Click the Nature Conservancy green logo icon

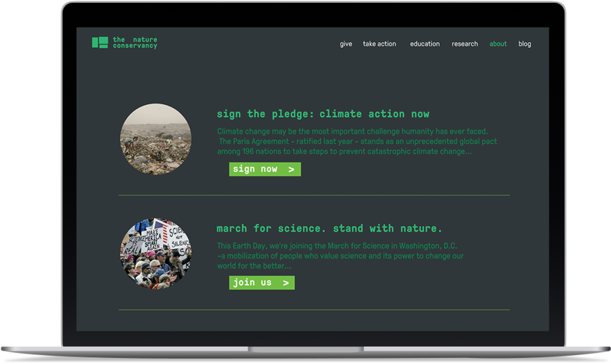pos(100,43)
